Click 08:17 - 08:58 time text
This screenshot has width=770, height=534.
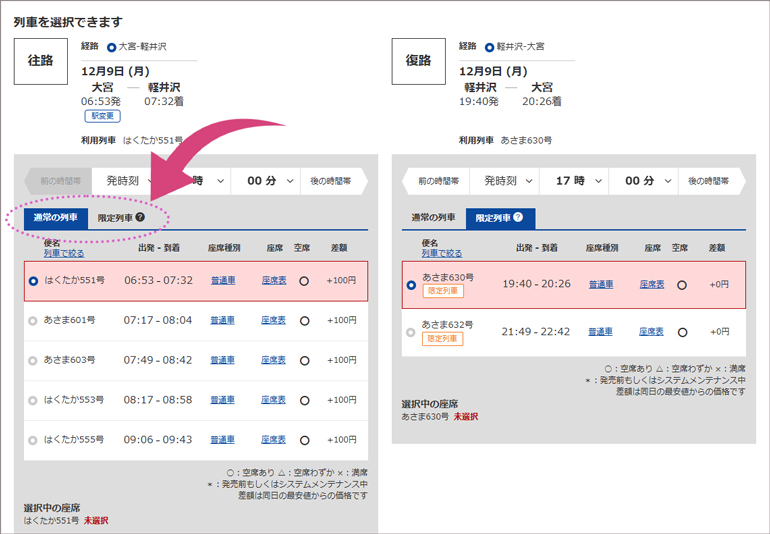(x=158, y=400)
